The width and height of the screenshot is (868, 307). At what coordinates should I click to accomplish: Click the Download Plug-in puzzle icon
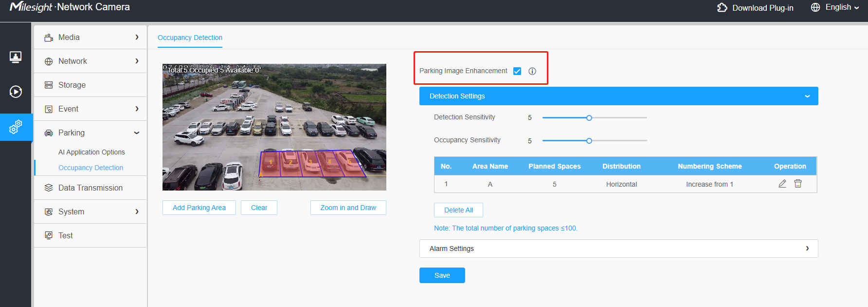point(722,8)
